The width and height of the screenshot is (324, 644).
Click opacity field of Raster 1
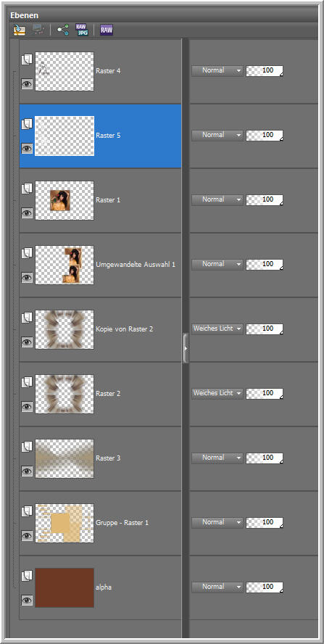coord(265,199)
